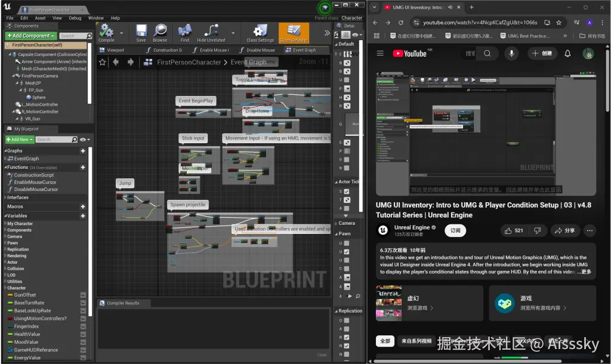
Task: Click the 分享 share button
Action: [x=565, y=231]
